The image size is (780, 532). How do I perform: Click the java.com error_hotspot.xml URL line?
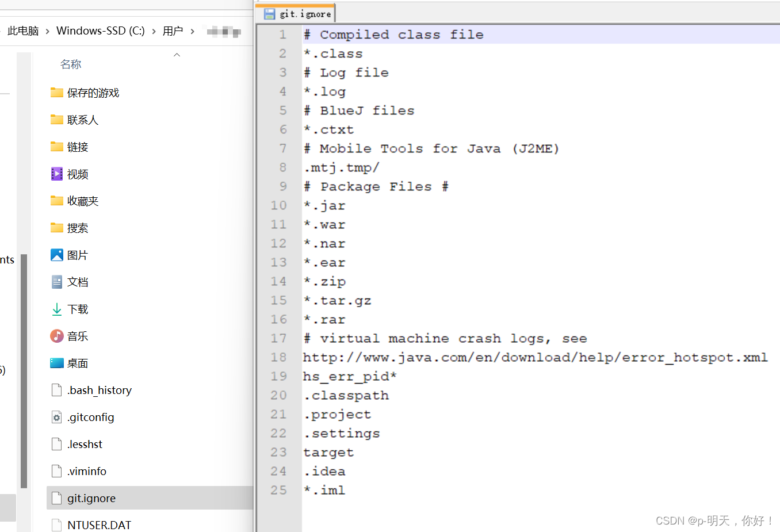(x=536, y=357)
